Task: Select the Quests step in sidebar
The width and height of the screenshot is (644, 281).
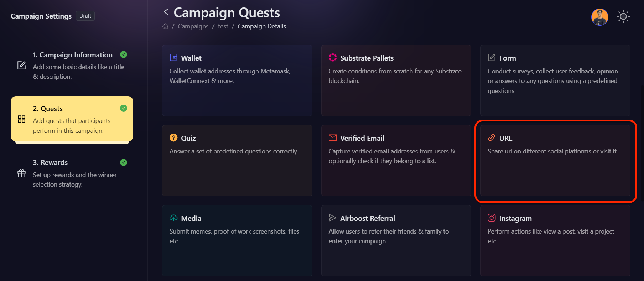Action: point(72,119)
